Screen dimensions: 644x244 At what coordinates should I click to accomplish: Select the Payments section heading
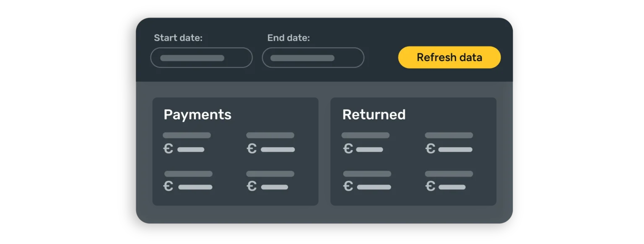[197, 114]
